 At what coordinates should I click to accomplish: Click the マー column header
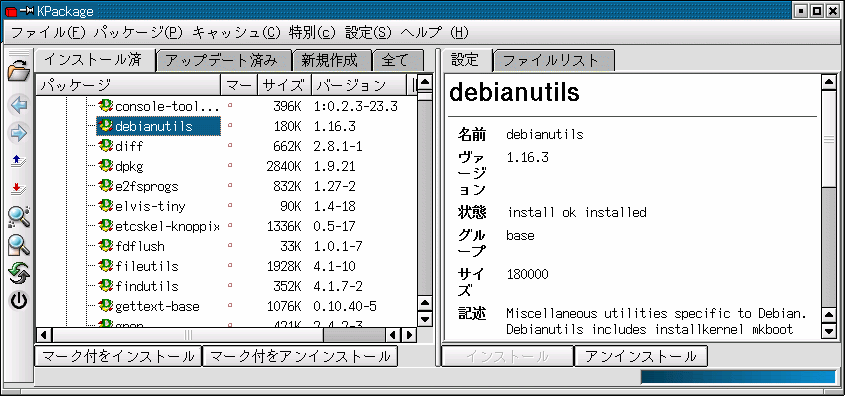point(239,85)
